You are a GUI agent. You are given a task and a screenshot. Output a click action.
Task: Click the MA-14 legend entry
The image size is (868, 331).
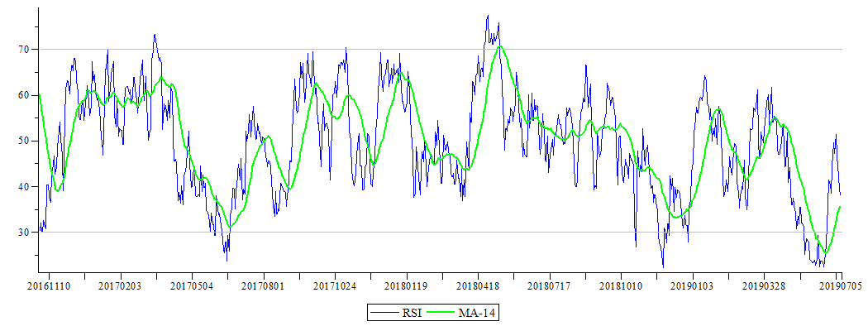463,314
